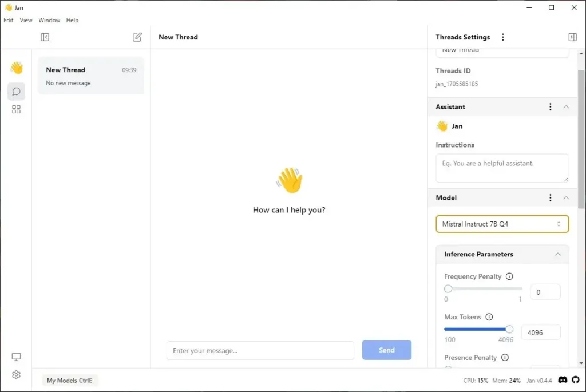Select the chat threads icon in the sidebar

pyautogui.click(x=16, y=91)
